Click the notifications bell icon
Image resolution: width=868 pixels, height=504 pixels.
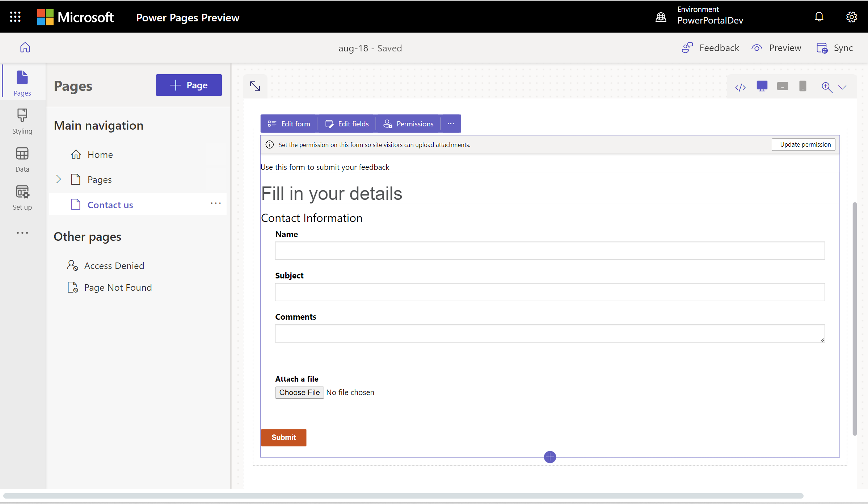point(819,16)
